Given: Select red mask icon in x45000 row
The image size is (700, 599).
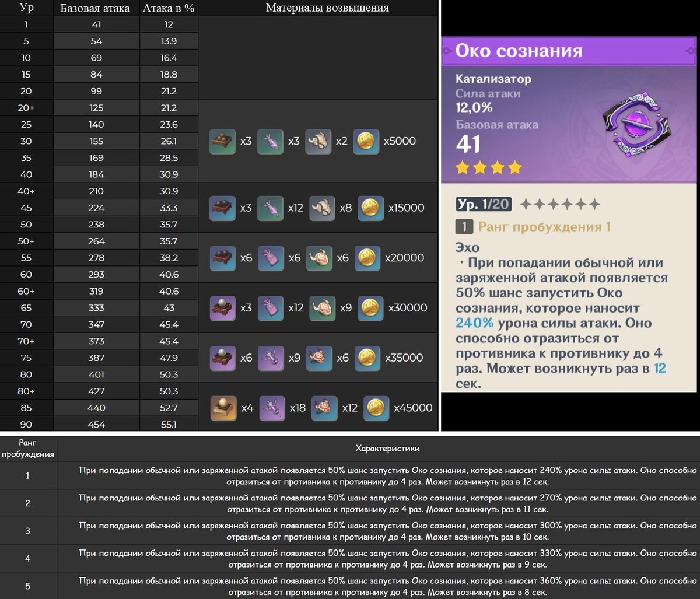Looking at the screenshot, I should click(324, 408).
